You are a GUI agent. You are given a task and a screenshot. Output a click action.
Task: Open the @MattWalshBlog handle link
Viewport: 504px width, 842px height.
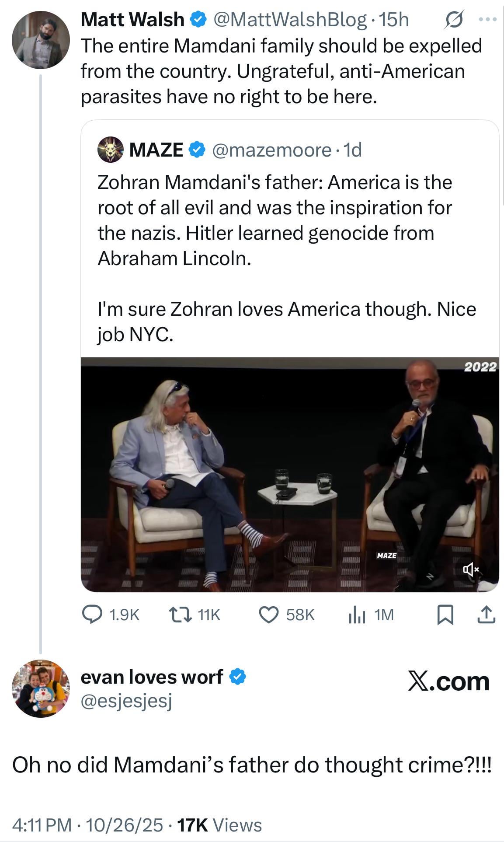290,20
